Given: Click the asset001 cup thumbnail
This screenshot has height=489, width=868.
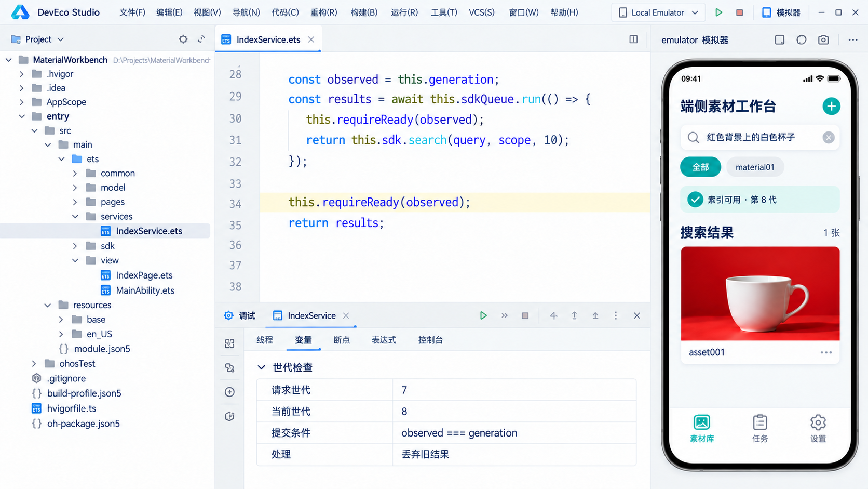Looking at the screenshot, I should (760, 294).
